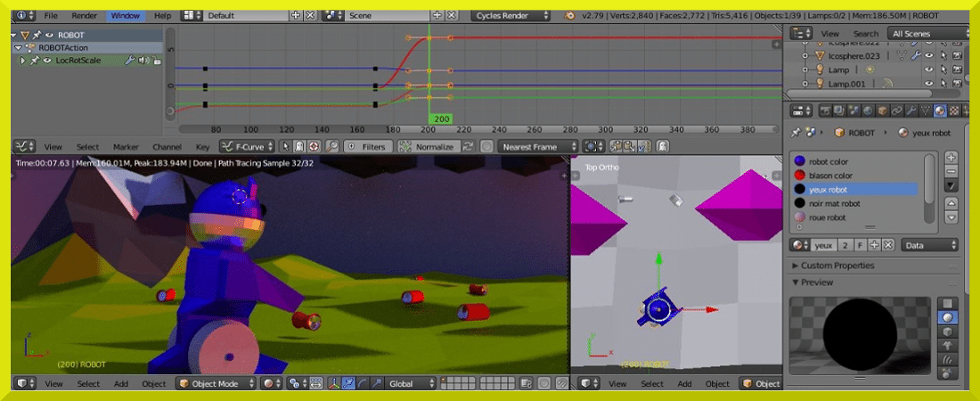980x401 pixels.
Task: Click the yeux material name field
Action: (823, 245)
